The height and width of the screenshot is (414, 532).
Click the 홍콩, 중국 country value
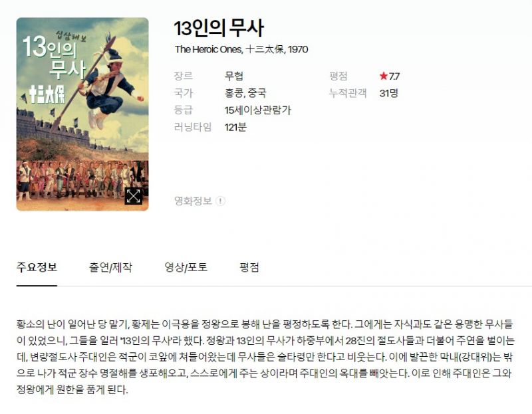pyautogui.click(x=245, y=93)
